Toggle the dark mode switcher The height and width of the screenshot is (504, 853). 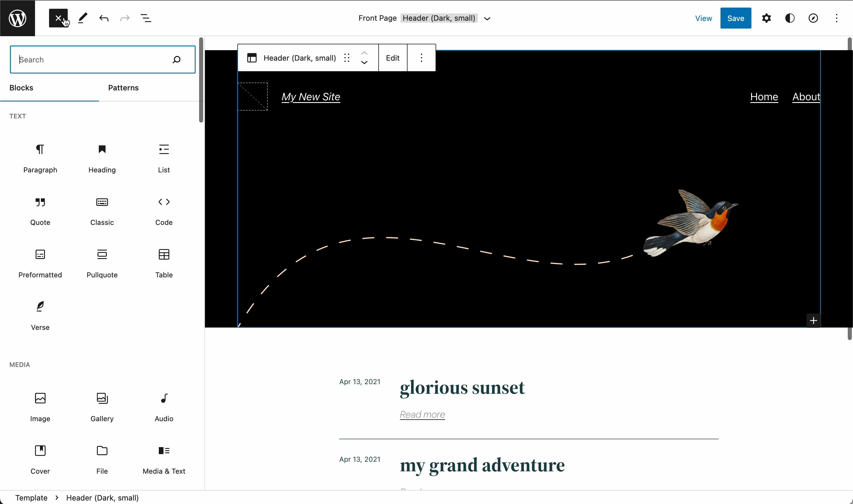[790, 17]
